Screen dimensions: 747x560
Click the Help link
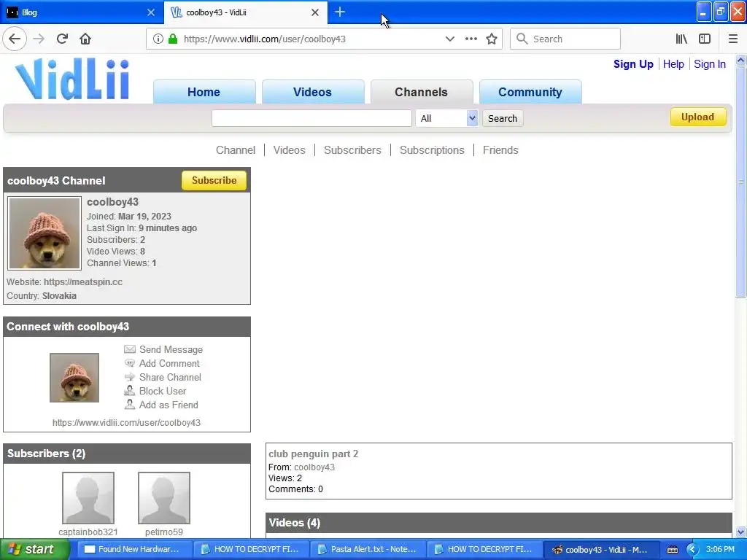(x=673, y=64)
